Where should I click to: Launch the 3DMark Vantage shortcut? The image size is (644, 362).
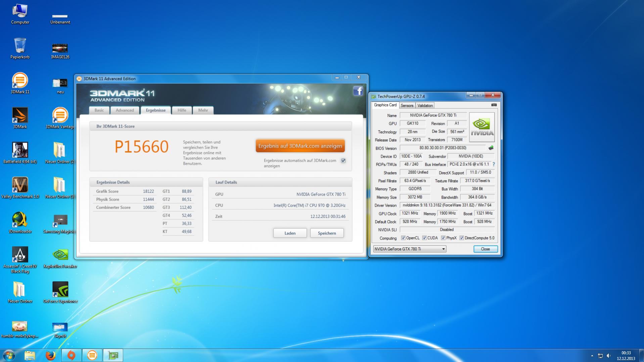pos(60,118)
